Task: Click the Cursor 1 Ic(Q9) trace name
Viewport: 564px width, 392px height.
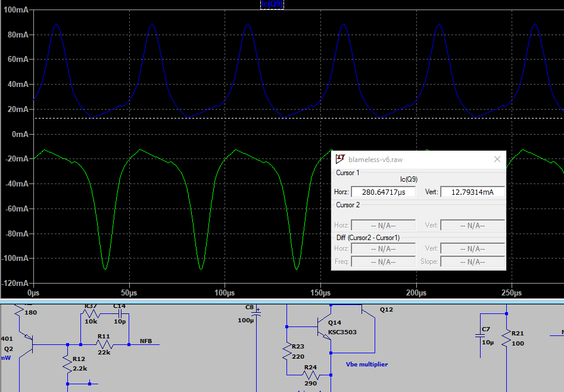Action: 409,179
